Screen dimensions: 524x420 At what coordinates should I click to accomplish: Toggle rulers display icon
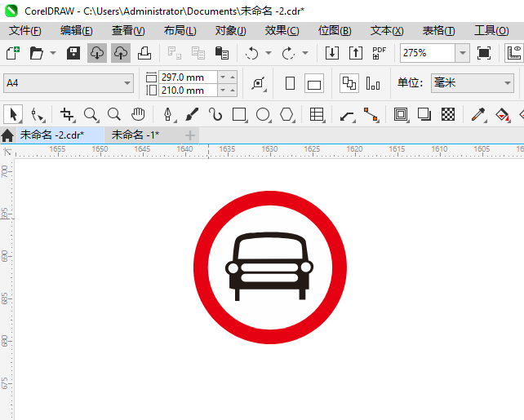click(514, 53)
